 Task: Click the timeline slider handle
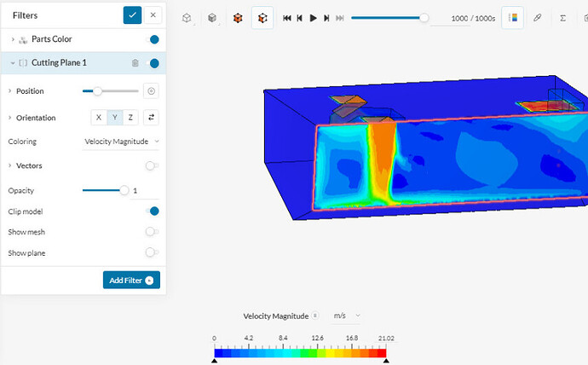(424, 18)
